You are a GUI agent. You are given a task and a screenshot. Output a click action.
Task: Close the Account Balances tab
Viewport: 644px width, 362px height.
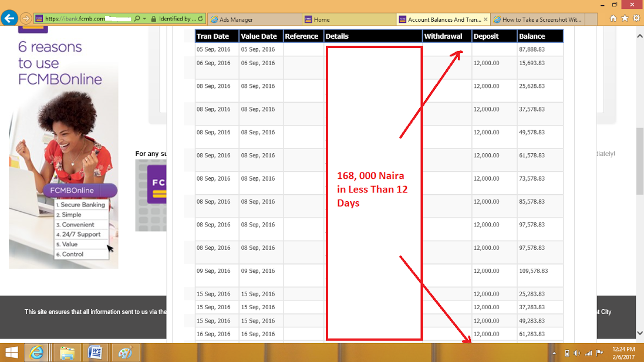click(x=485, y=19)
